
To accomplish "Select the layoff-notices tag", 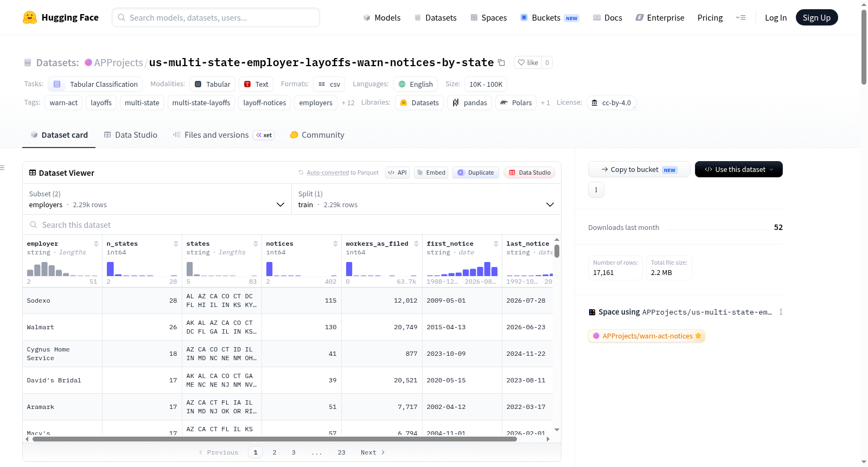I will [265, 103].
